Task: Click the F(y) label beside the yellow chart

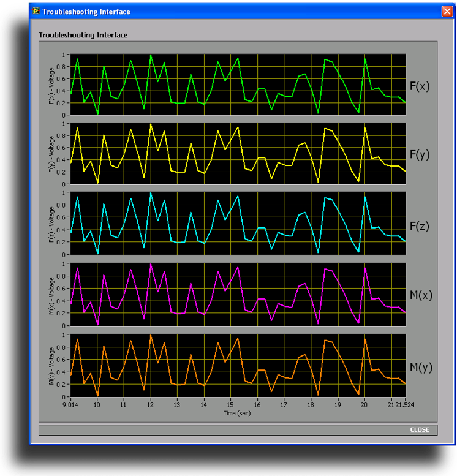Action: (420, 155)
